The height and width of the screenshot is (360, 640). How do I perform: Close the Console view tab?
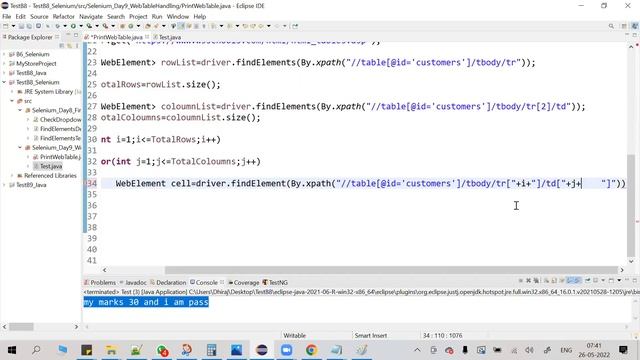point(222,282)
